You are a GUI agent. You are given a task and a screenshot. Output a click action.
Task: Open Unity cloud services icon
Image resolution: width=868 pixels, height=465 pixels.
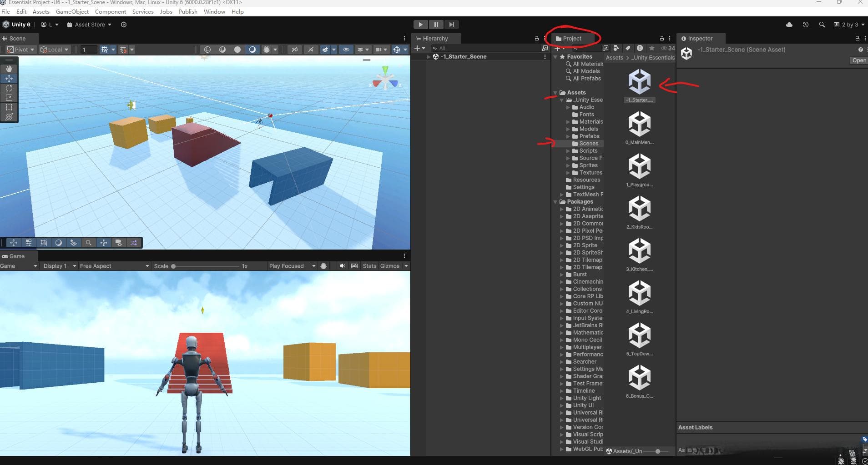click(x=789, y=25)
